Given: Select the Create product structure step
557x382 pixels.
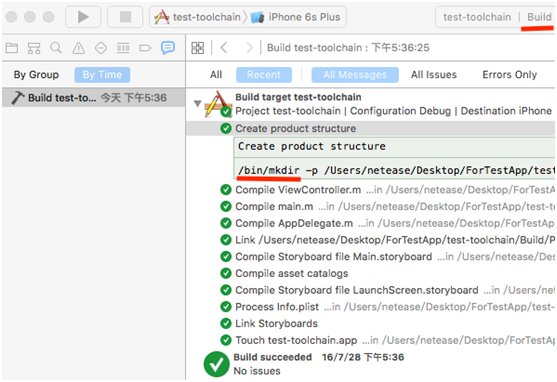Looking at the screenshot, I should click(x=371, y=128).
